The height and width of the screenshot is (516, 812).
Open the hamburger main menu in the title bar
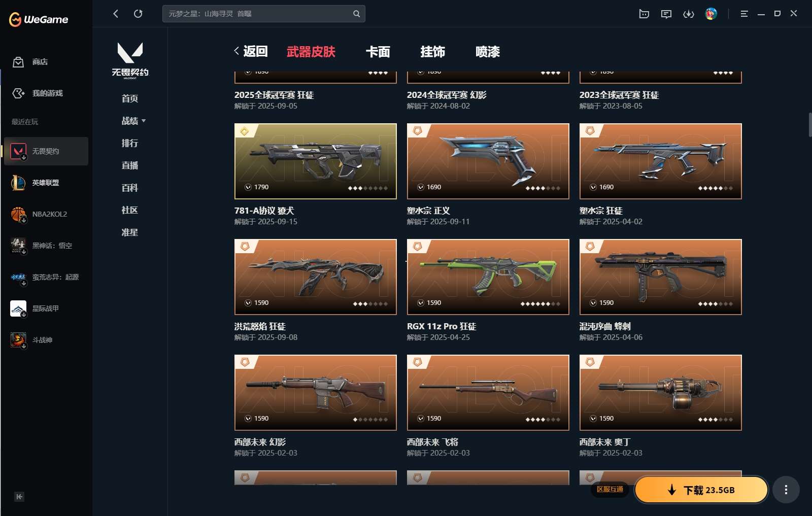[x=744, y=14]
